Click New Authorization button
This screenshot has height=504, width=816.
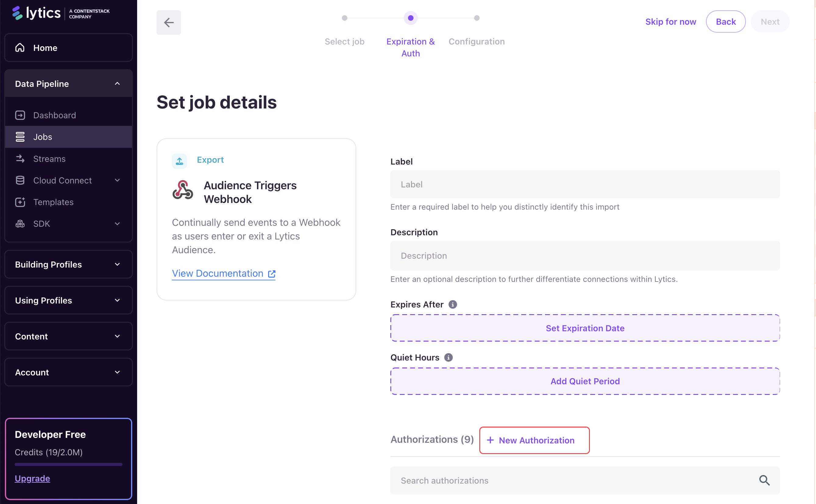click(534, 440)
